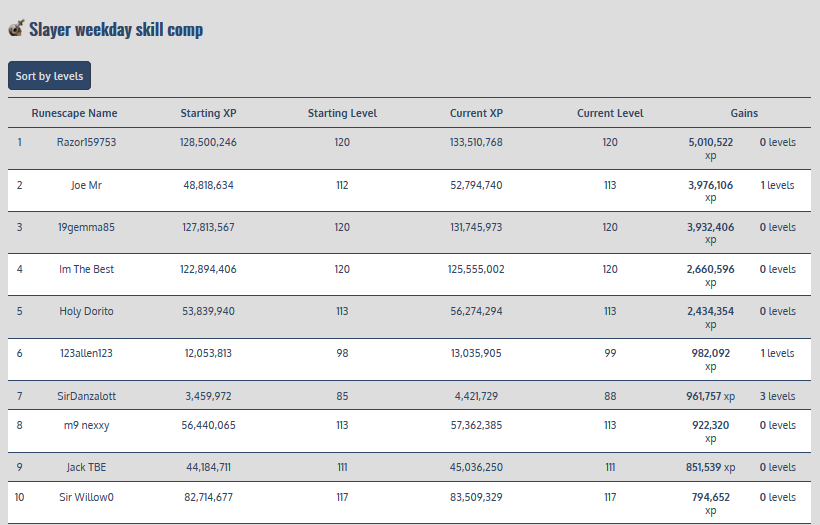The width and height of the screenshot is (820, 525).
Task: Open player Razor159753's name
Action: (x=86, y=142)
